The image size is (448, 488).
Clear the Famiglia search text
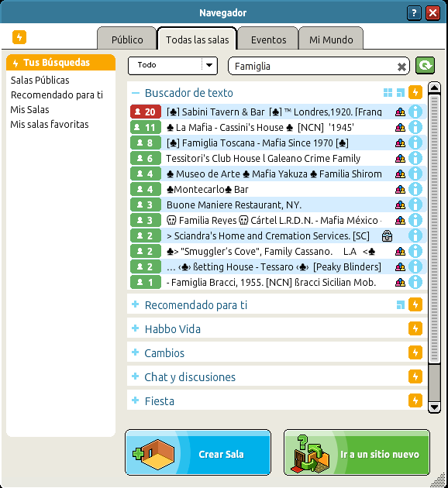(x=401, y=67)
